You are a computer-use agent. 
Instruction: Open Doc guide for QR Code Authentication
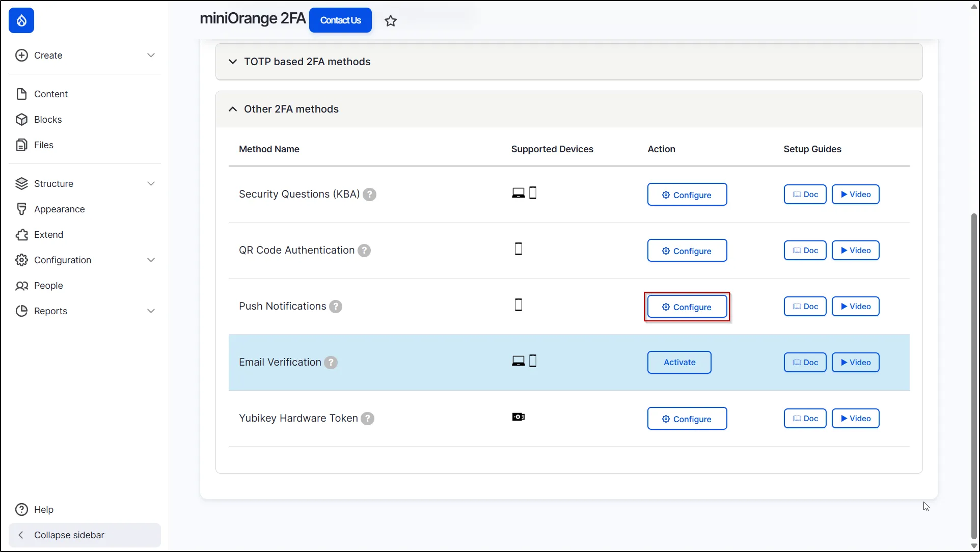click(x=805, y=251)
